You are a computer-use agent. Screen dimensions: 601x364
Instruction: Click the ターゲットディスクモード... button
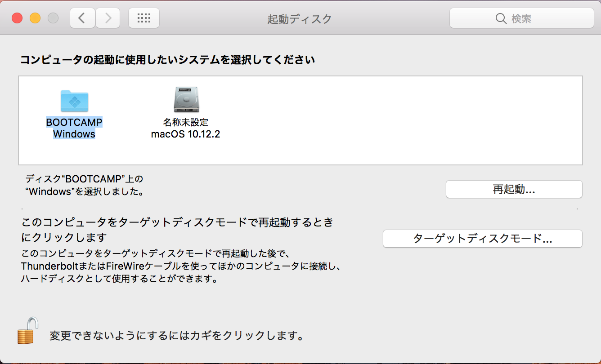[x=482, y=239]
